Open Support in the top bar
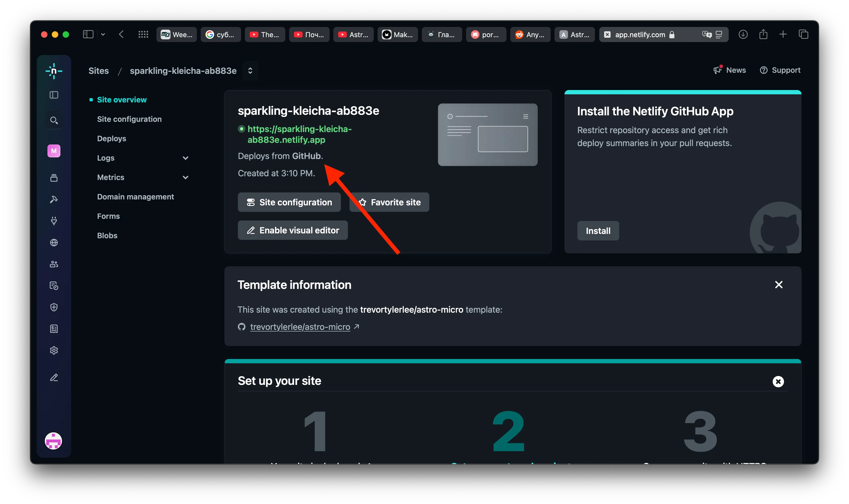849x504 pixels. pos(780,70)
